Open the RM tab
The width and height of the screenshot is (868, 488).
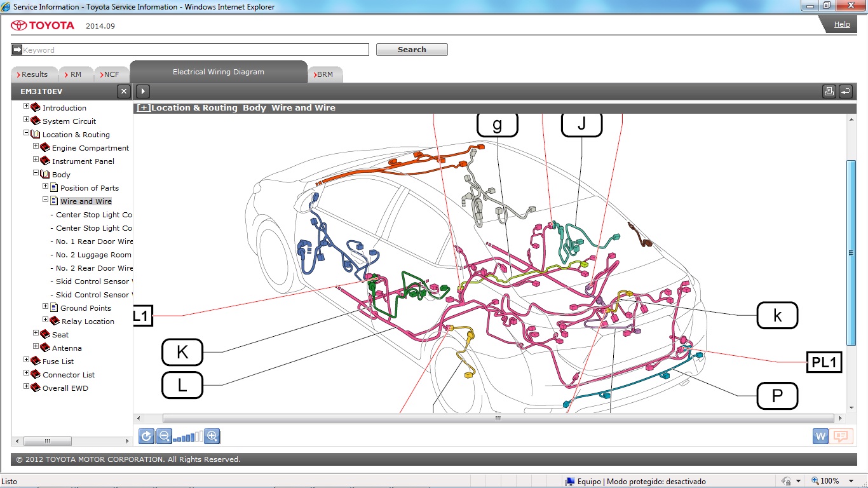pyautogui.click(x=76, y=74)
